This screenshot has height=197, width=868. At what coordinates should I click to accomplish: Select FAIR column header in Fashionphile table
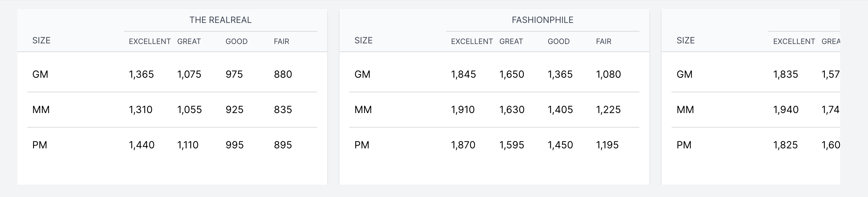coord(603,42)
